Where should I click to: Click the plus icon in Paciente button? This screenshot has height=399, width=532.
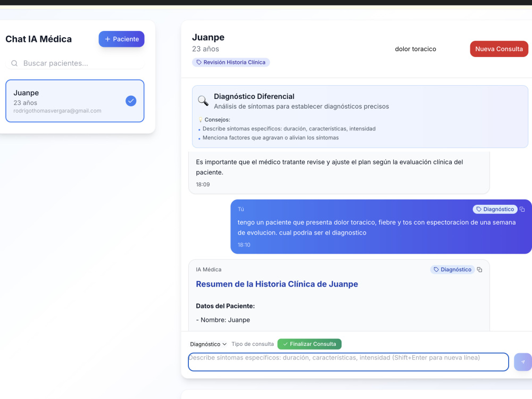point(107,39)
